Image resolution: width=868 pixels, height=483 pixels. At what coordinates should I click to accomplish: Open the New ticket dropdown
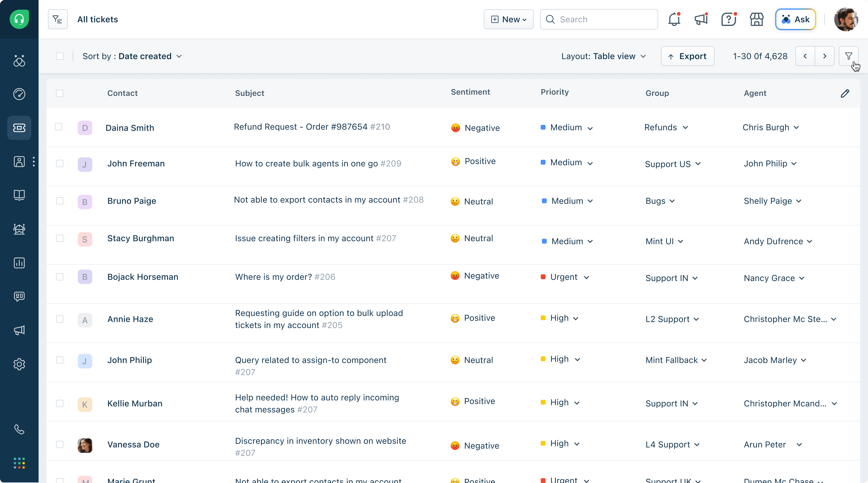coord(508,19)
